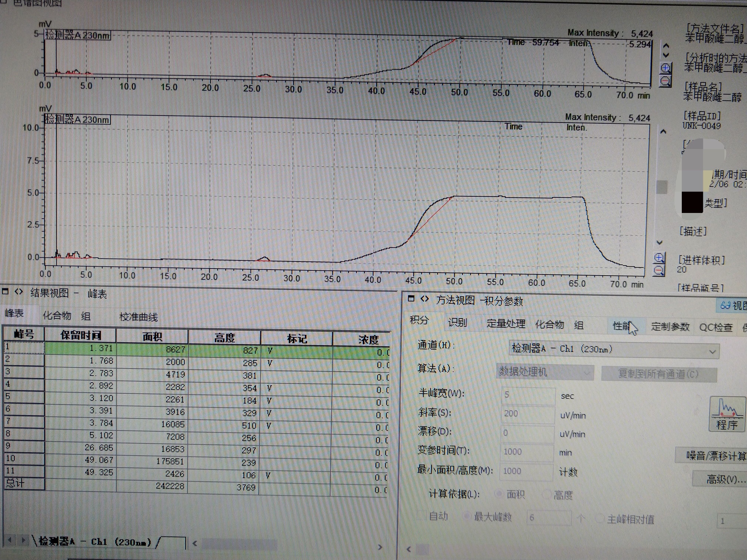This screenshot has width=747, height=560.
Task: Click the 结果视图 panel window icon
Action: (x=5, y=291)
